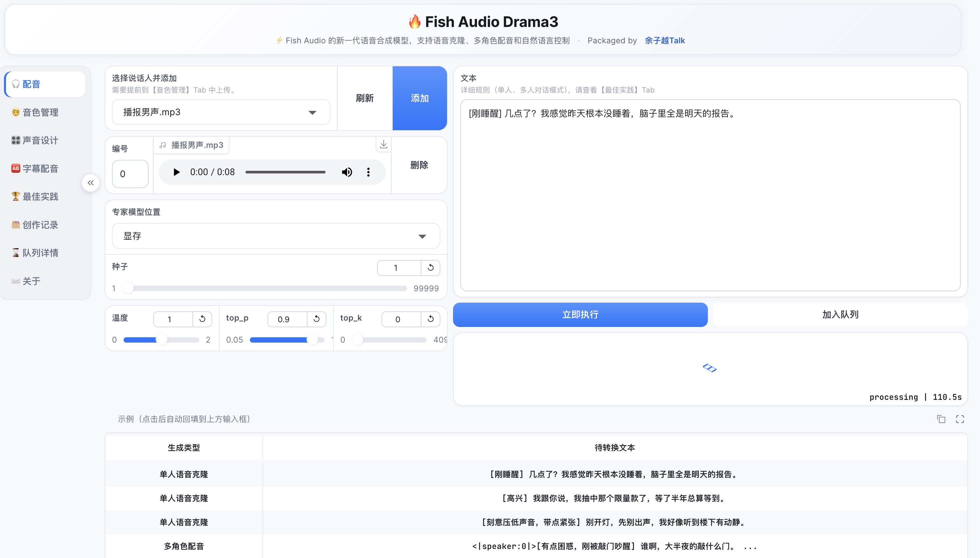Image resolution: width=980 pixels, height=558 pixels.
Task: Adjust the 温度 temperature slider
Action: tap(161, 340)
